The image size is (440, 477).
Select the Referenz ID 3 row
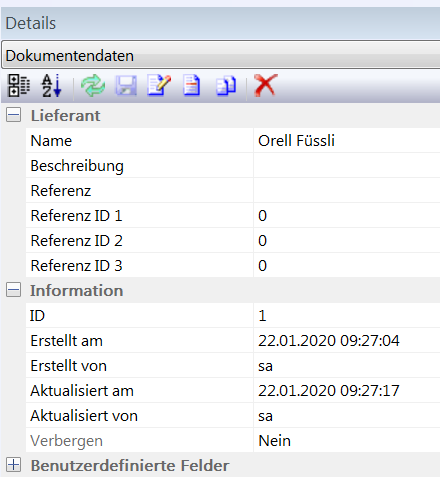click(x=233, y=265)
